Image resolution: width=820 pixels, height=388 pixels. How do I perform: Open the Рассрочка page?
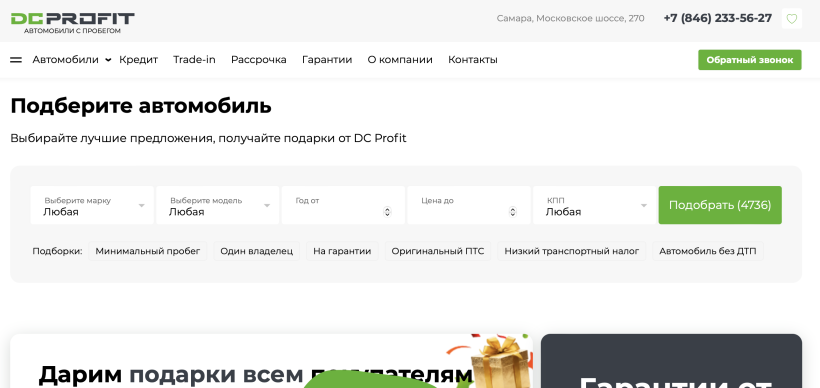[x=258, y=60]
